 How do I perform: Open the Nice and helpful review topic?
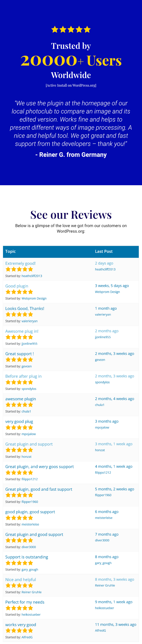click(x=21, y=579)
